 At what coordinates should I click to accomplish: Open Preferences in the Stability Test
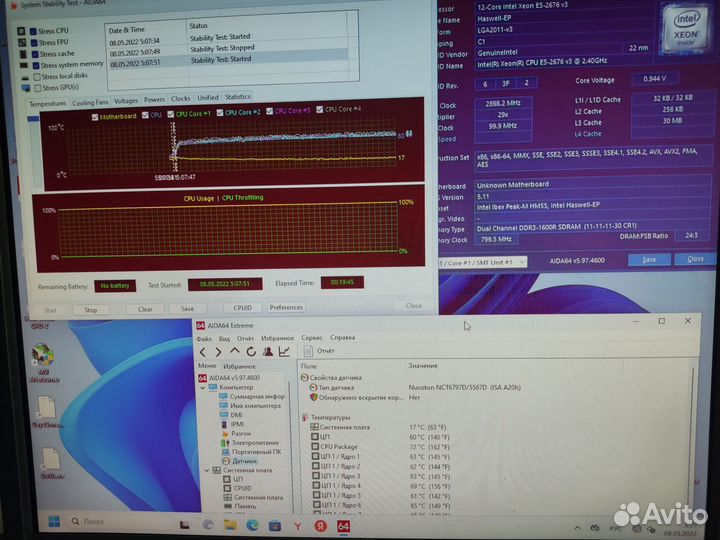286,307
